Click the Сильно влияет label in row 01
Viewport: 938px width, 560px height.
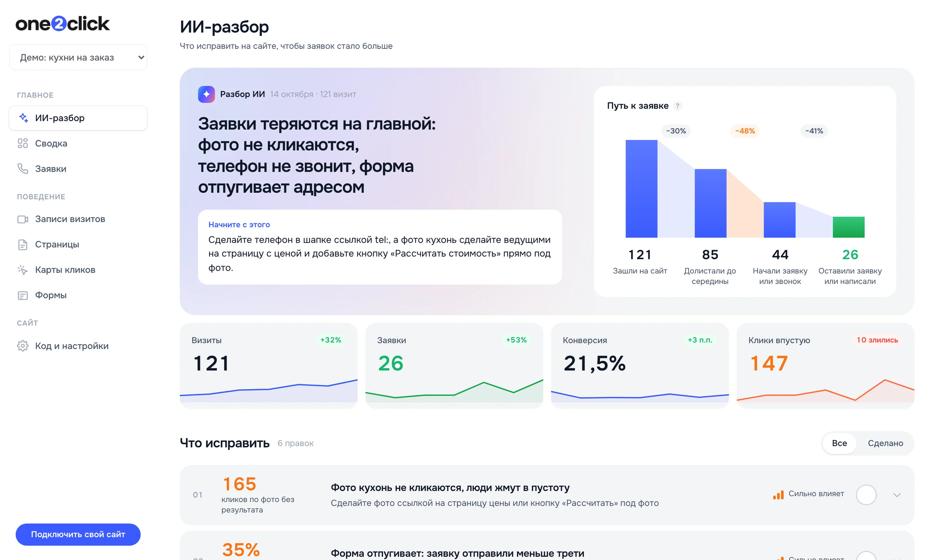816,494
